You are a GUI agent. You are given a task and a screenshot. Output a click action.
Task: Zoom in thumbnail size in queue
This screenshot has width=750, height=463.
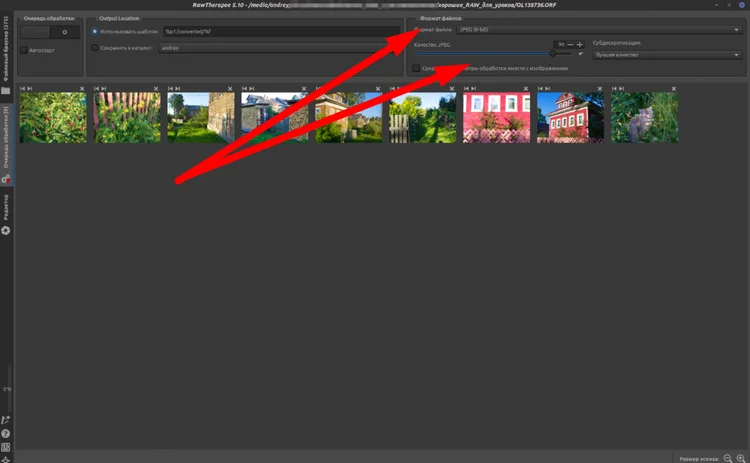[741, 457]
